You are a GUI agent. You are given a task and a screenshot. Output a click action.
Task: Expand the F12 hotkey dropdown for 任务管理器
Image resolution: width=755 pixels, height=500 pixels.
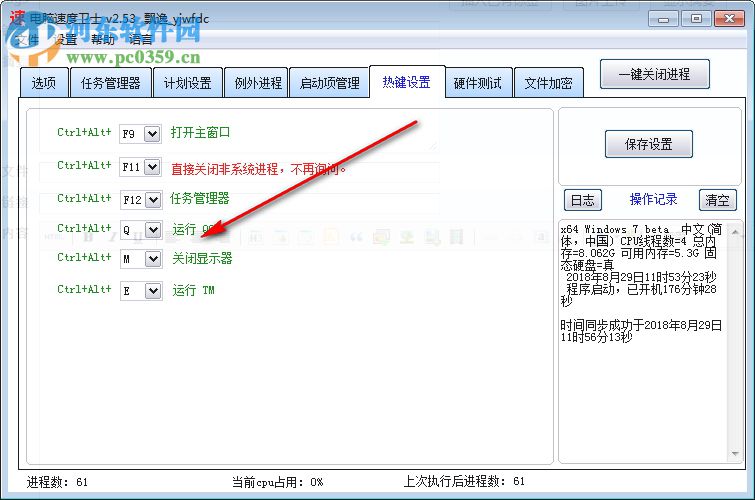click(153, 200)
